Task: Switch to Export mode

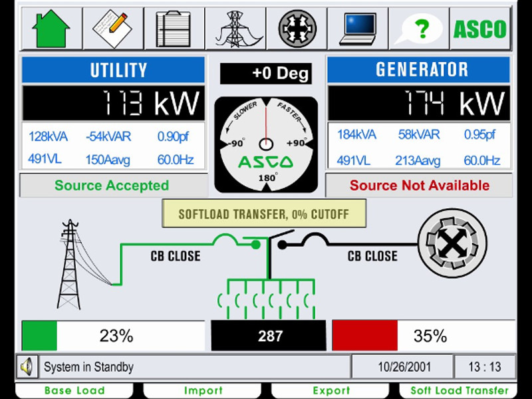Action: (x=331, y=390)
